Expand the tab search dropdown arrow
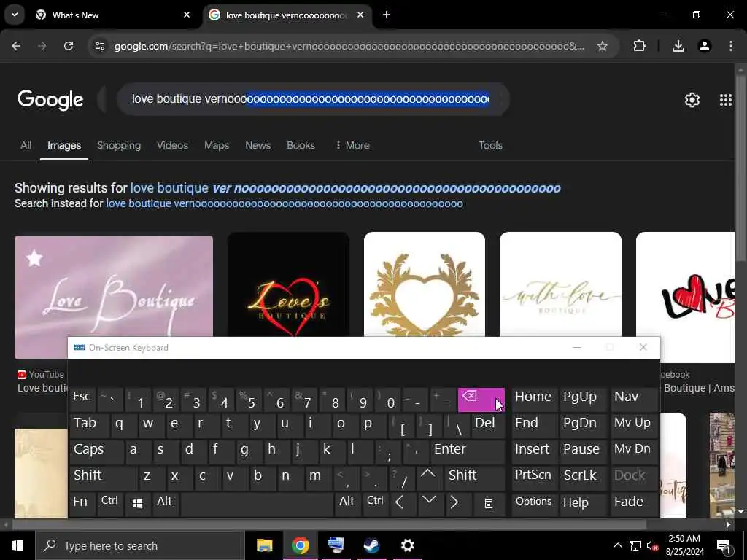This screenshot has height=560, width=747. pyautogui.click(x=15, y=15)
